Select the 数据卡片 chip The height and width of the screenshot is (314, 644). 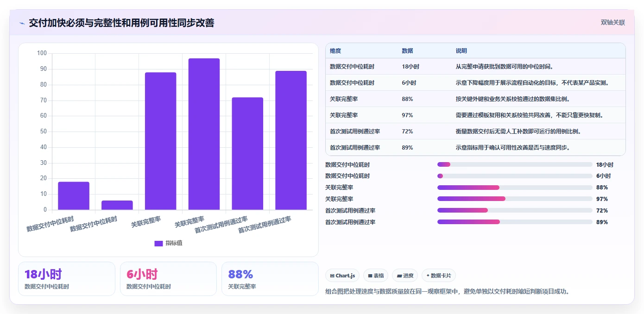point(439,276)
